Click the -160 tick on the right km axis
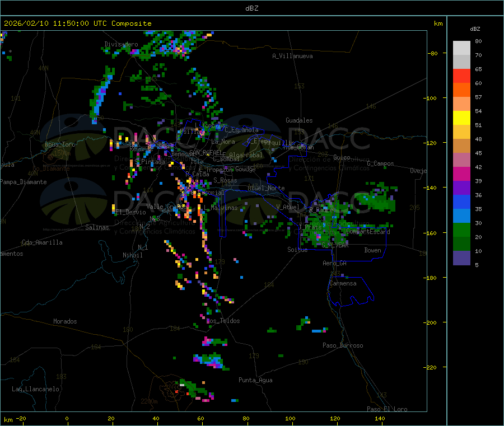Screen dimensions: 504x426 pyautogui.click(x=431, y=233)
